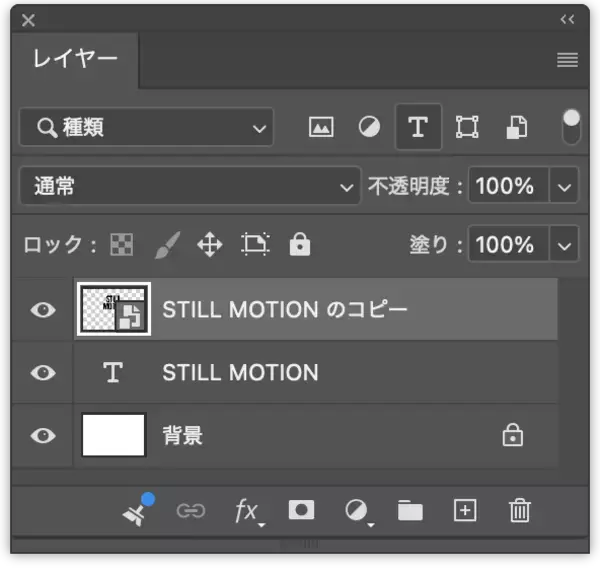
Task: Lock layer position move icon
Action: pos(210,245)
